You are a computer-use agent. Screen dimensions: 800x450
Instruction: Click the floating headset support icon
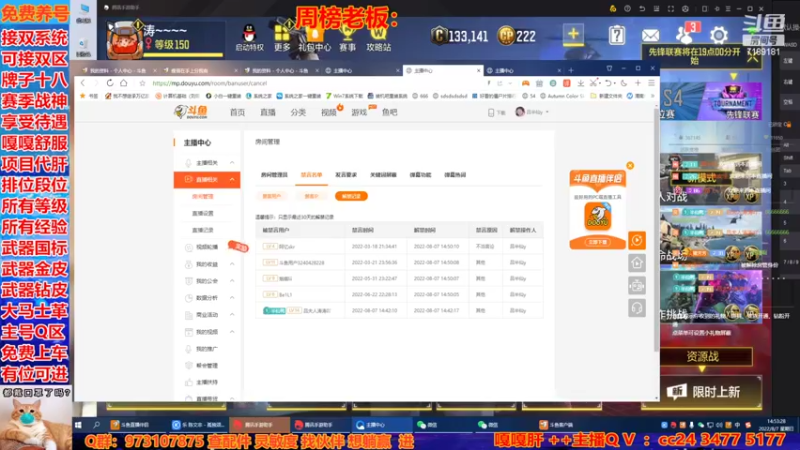pos(637,308)
